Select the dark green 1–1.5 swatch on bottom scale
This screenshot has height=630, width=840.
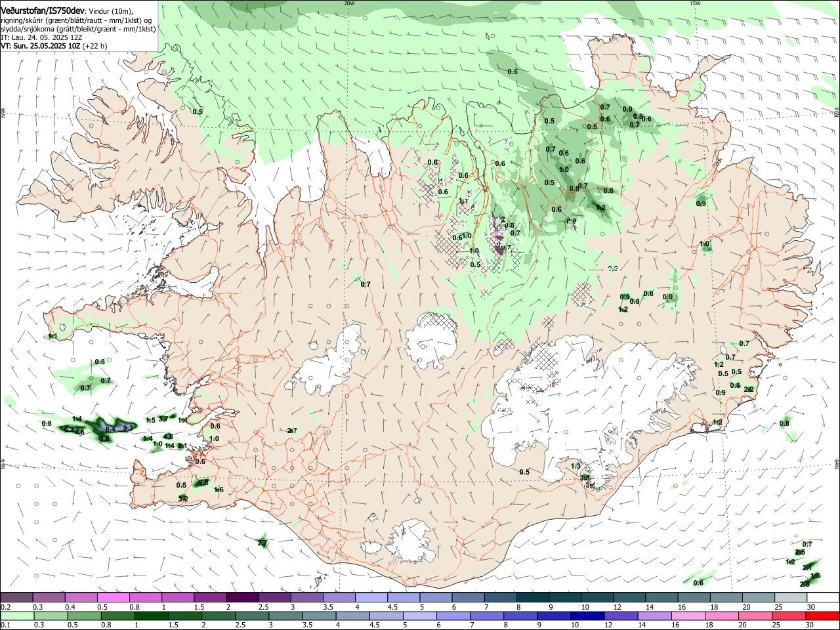[x=152, y=616]
